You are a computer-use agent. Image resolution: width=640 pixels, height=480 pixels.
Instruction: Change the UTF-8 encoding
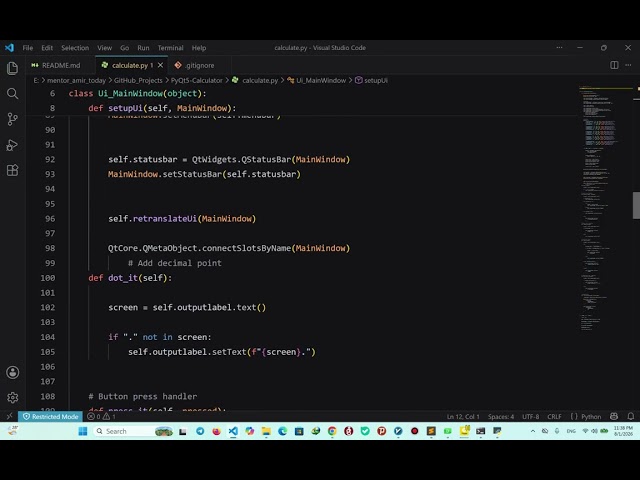[x=531, y=417]
